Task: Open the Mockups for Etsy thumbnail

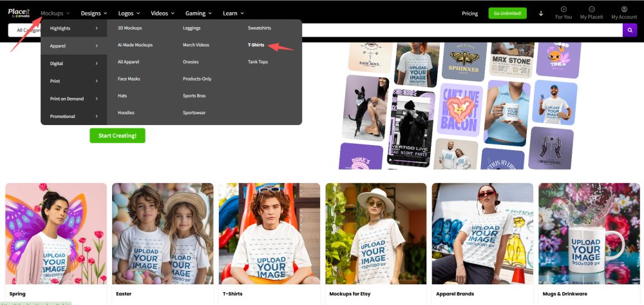Action: click(x=376, y=233)
